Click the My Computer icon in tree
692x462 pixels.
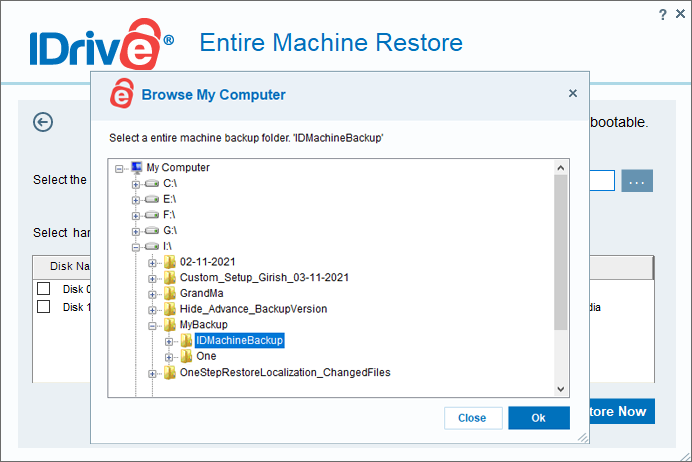coord(136,168)
